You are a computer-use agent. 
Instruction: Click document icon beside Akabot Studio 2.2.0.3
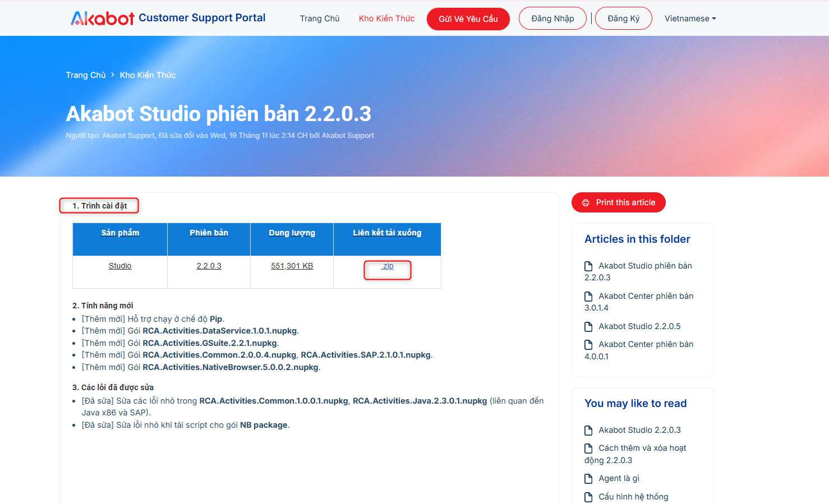(588, 430)
